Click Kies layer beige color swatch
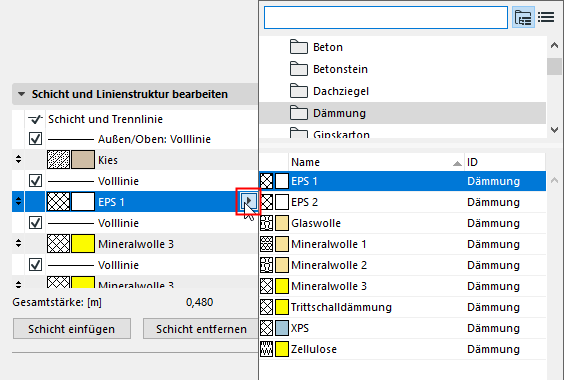The width and height of the screenshot is (564, 380). tap(83, 160)
